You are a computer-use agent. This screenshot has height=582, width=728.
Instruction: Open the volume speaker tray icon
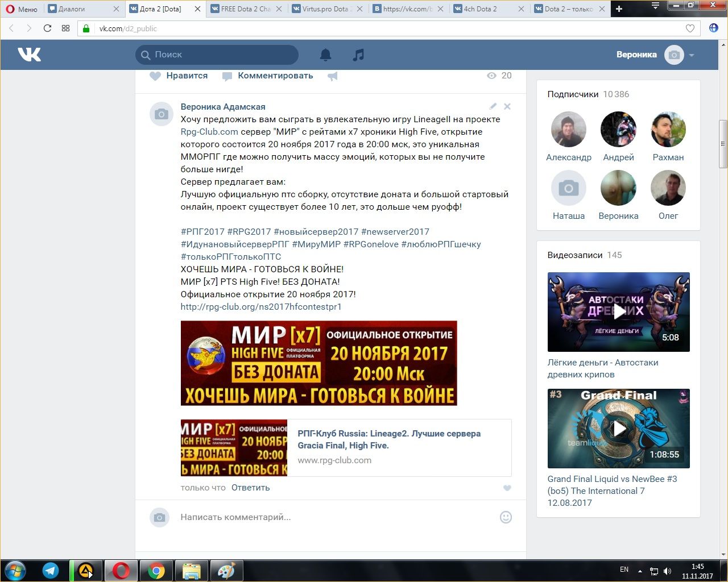[x=667, y=571]
